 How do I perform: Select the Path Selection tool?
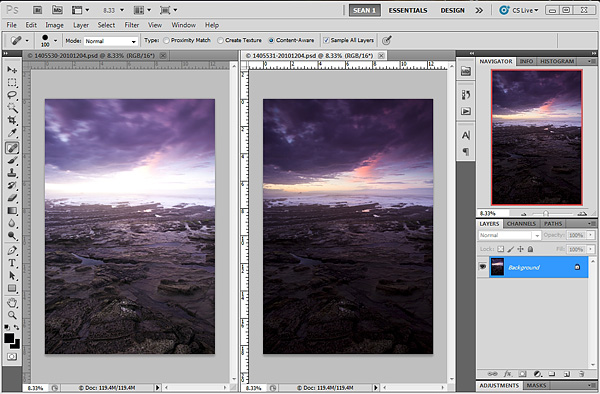click(12, 276)
